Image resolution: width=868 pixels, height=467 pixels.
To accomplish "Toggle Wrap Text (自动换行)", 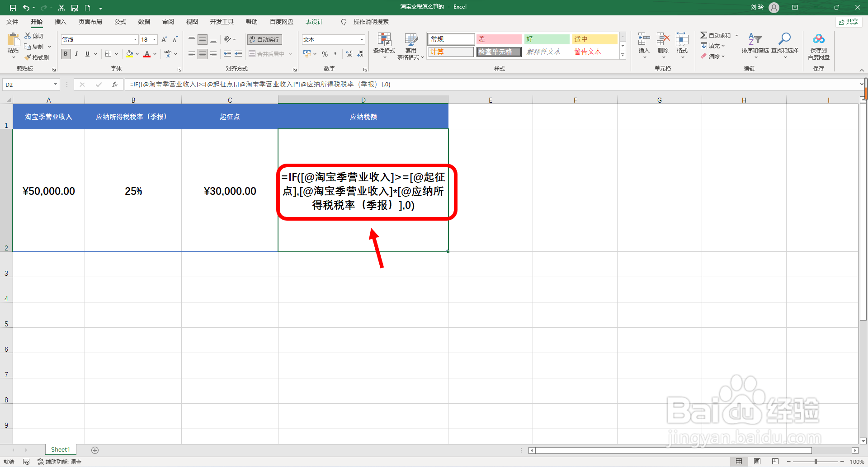I will pos(264,39).
